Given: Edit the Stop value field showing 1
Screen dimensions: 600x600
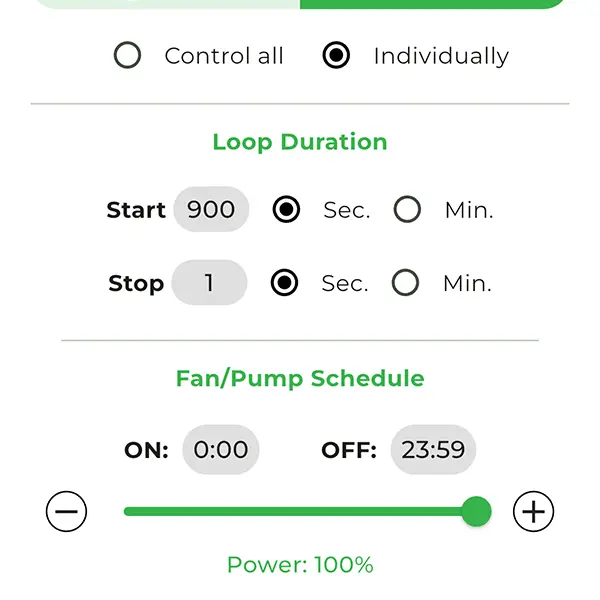Looking at the screenshot, I should click(209, 283).
